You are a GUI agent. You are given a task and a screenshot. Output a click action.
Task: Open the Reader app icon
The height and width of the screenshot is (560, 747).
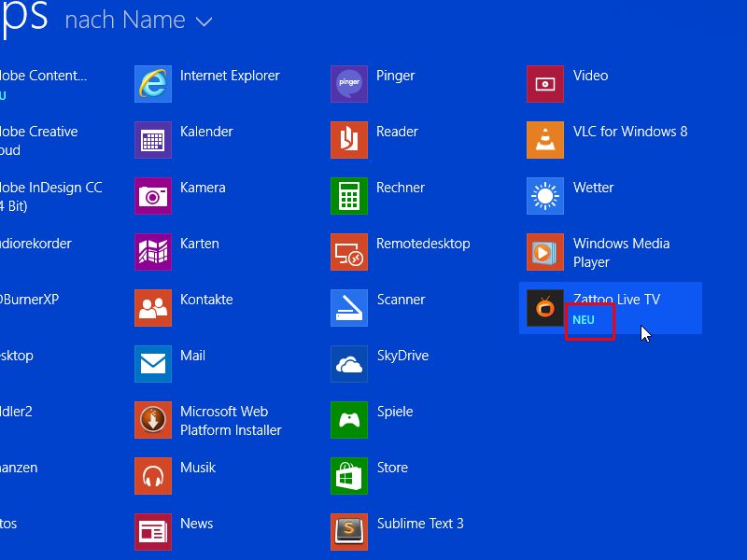(x=349, y=140)
